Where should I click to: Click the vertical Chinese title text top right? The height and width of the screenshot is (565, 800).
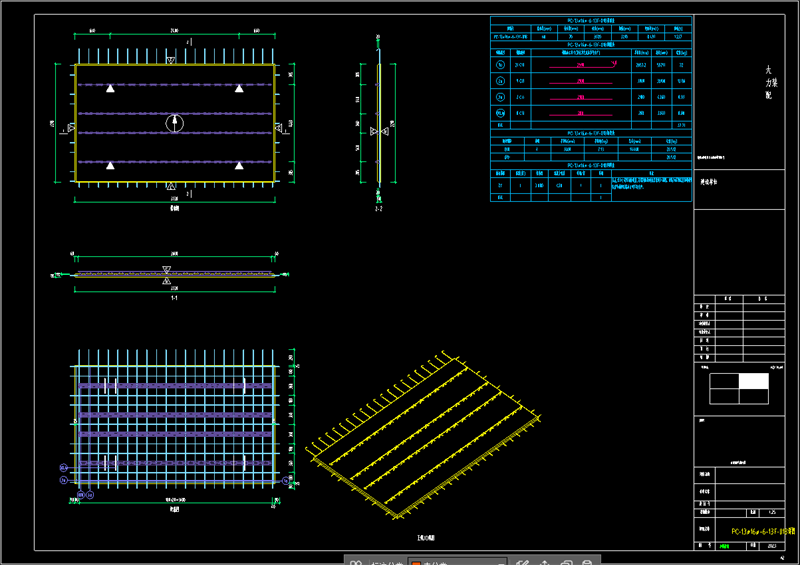770,82
